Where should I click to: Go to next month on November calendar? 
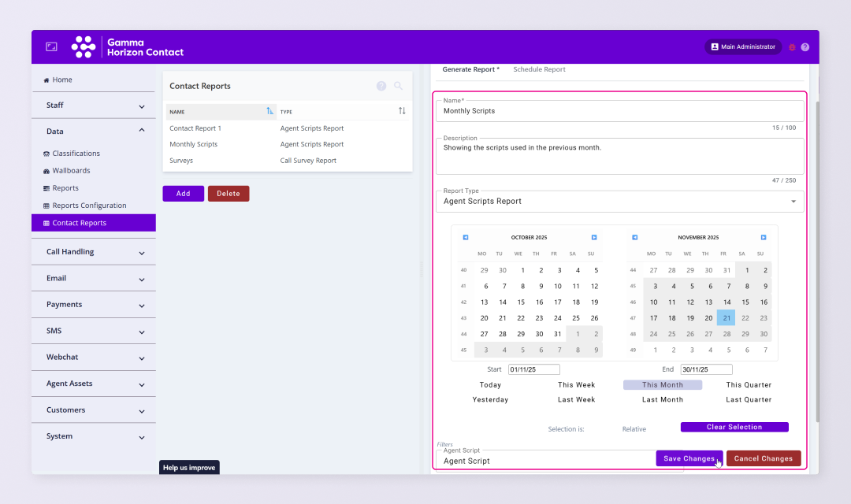coord(764,237)
